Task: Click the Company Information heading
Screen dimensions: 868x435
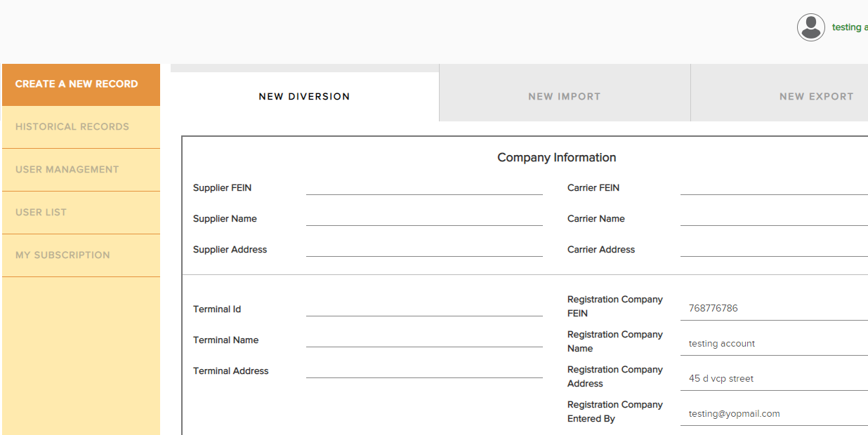Action: [556, 158]
